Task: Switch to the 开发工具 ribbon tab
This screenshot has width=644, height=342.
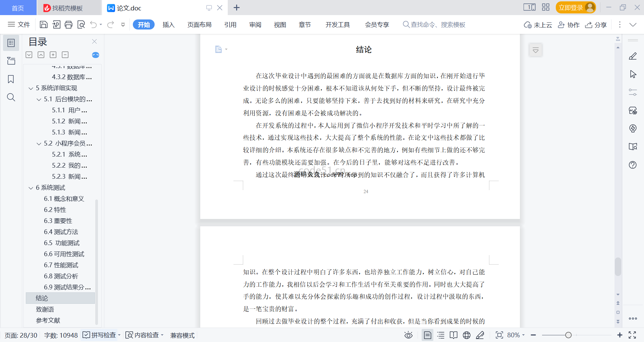Action: click(338, 24)
